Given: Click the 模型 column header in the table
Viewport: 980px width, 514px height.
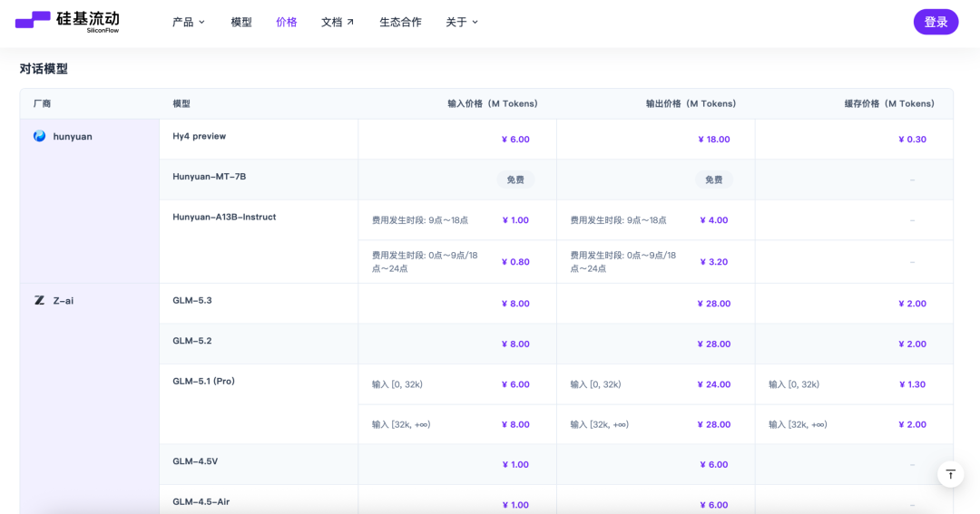Looking at the screenshot, I should 181,103.
